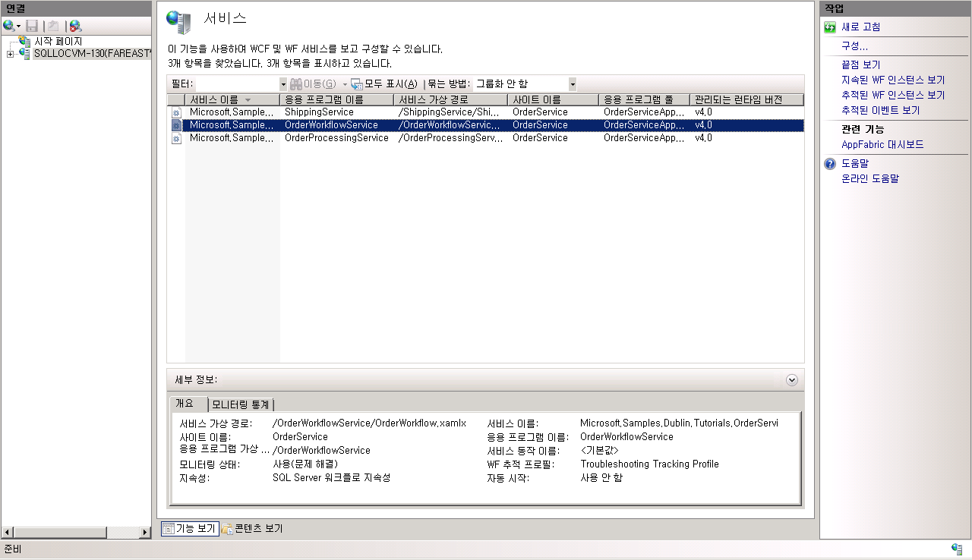
Task: Open the AppFabric 대시보드 link
Action: tap(882, 145)
